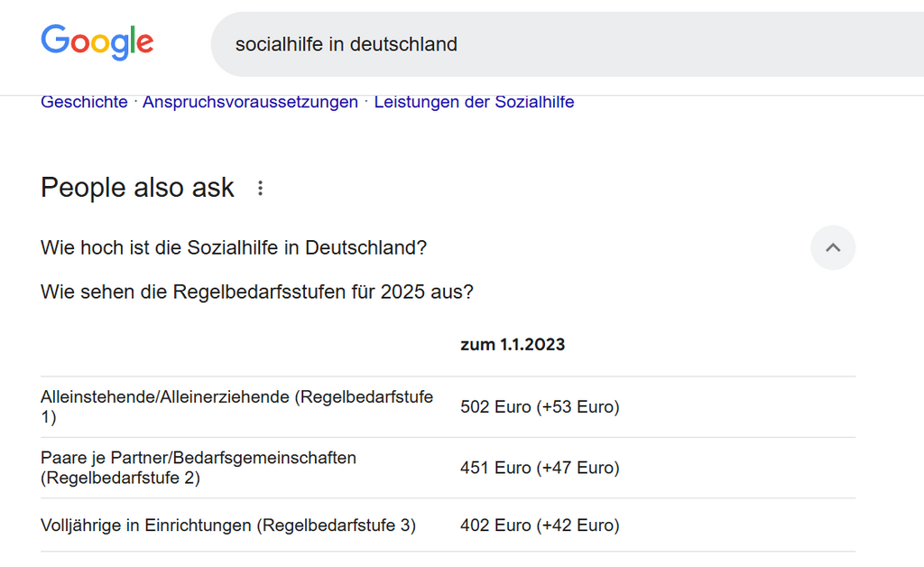Open the Geschichte link

pyautogui.click(x=84, y=102)
